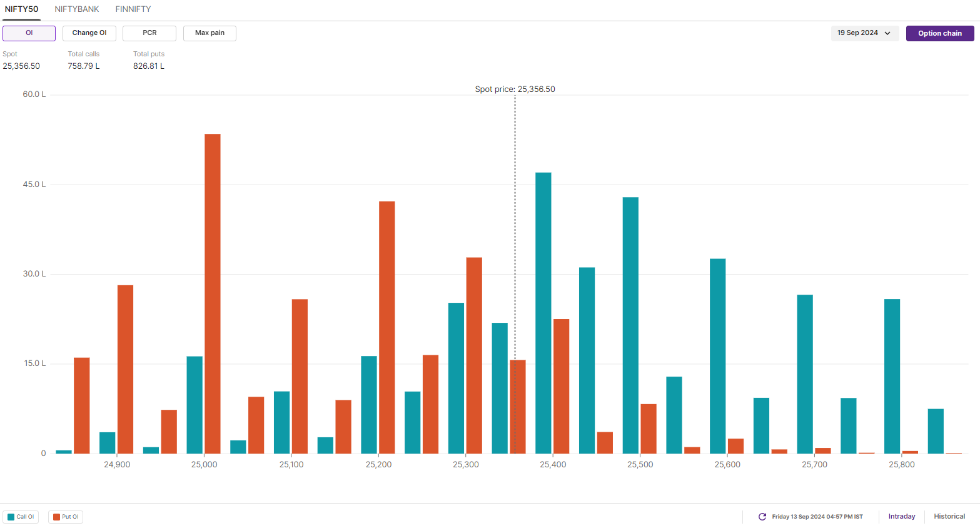Click the 24,900 strike Put OI bar
This screenshot has height=528, width=980.
pyautogui.click(x=125, y=369)
